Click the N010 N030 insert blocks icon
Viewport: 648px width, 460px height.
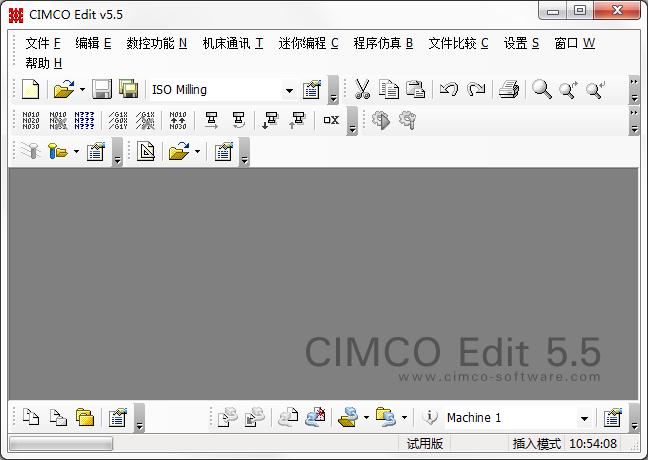pyautogui.click(x=178, y=120)
